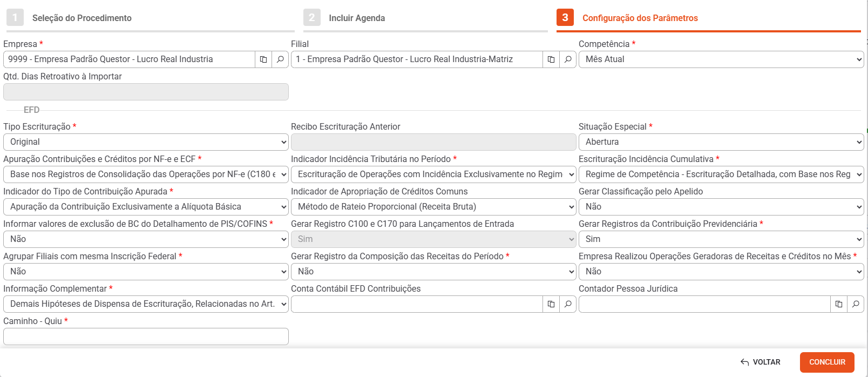868x377 pixels.
Task: Click copy icon in Conta Contábil field
Action: click(x=551, y=304)
